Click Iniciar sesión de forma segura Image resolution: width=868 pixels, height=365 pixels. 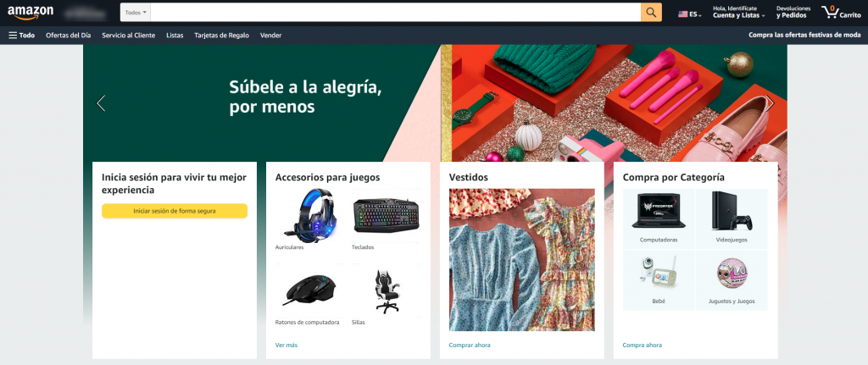click(x=175, y=211)
